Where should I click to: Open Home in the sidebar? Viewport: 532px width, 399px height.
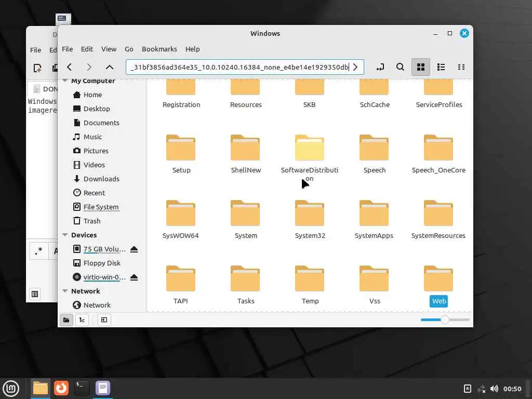(x=92, y=95)
